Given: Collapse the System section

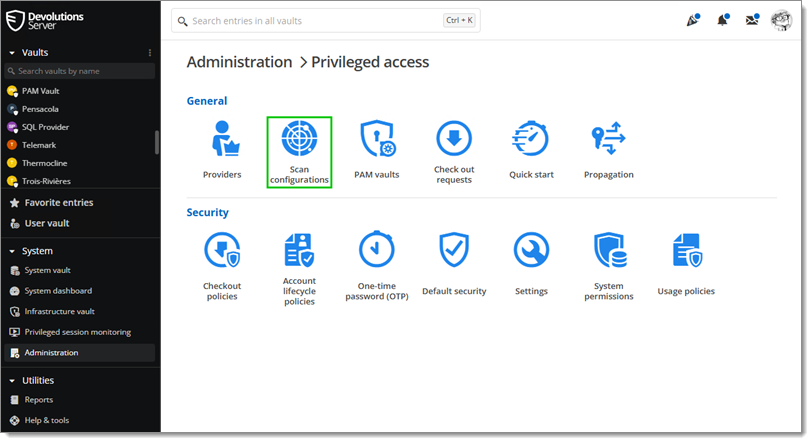Looking at the screenshot, I should (x=12, y=251).
